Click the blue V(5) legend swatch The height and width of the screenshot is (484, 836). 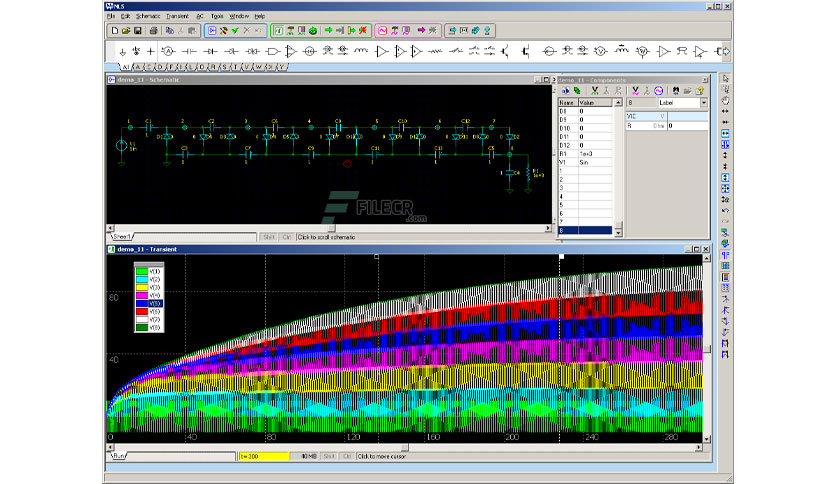[x=142, y=303]
